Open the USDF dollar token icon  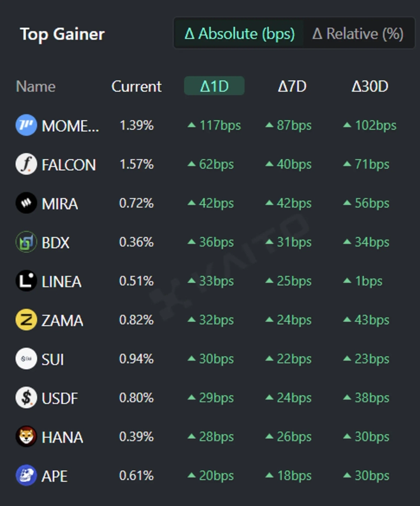[x=26, y=398]
